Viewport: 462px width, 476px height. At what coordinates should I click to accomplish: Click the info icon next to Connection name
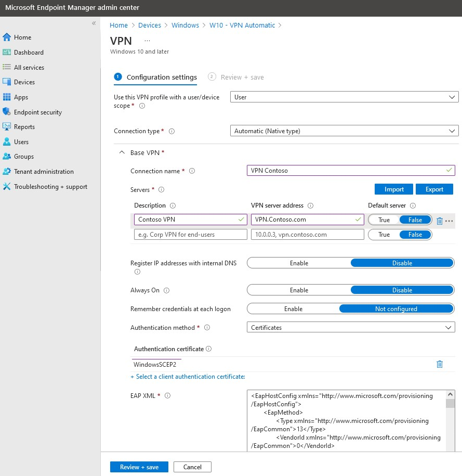click(192, 171)
